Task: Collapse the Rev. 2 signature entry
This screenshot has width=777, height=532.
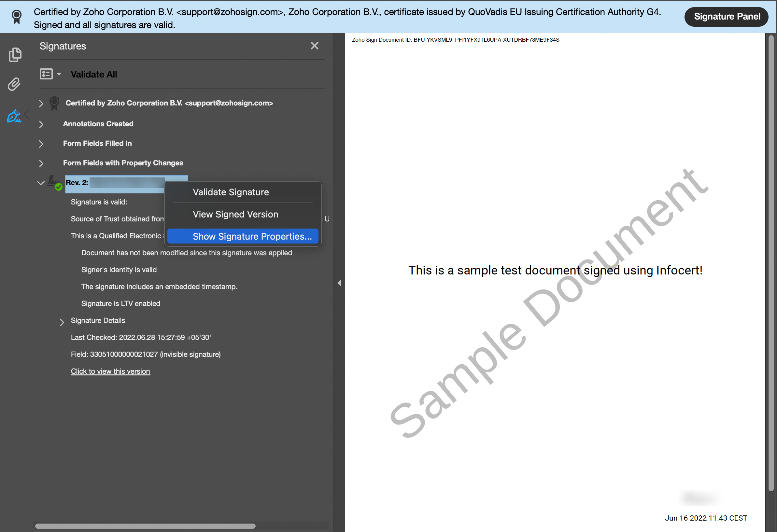Action: [x=41, y=183]
